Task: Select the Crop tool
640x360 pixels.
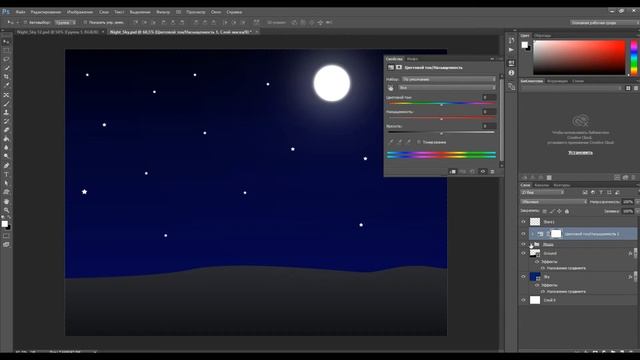Action: (x=6, y=77)
